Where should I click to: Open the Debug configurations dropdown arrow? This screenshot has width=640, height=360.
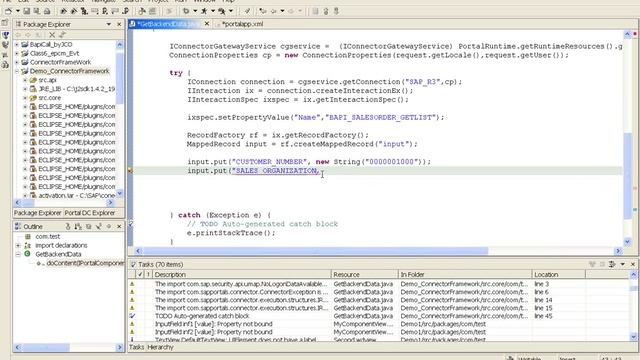(x=195, y=11)
